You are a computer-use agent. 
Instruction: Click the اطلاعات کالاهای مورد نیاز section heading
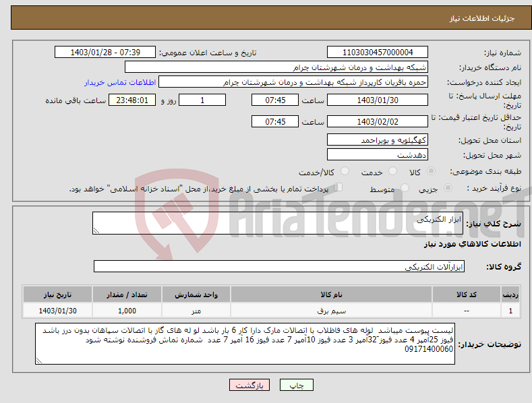tap(472, 244)
